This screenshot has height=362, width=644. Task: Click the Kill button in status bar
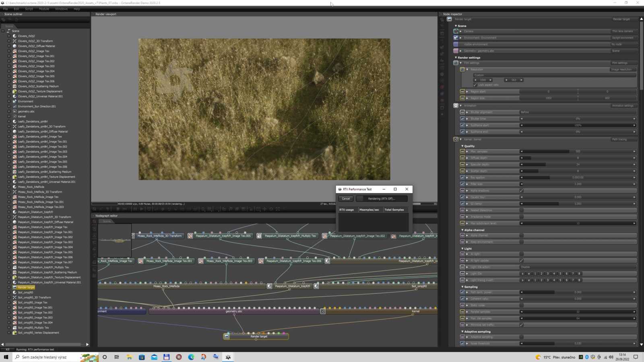point(7,350)
